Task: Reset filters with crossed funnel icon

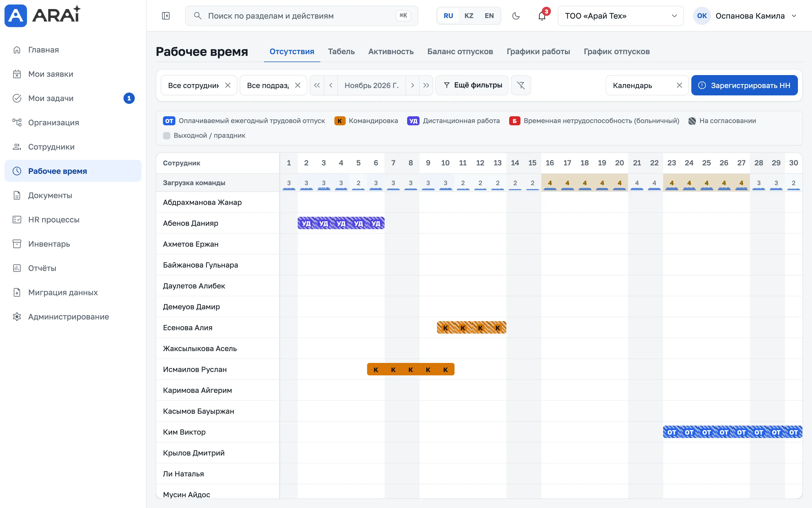Action: point(521,85)
